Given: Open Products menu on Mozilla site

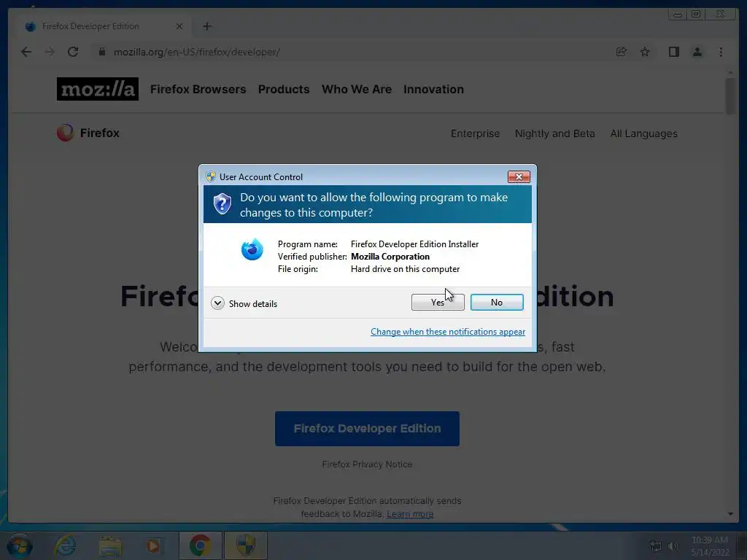Looking at the screenshot, I should point(284,89).
